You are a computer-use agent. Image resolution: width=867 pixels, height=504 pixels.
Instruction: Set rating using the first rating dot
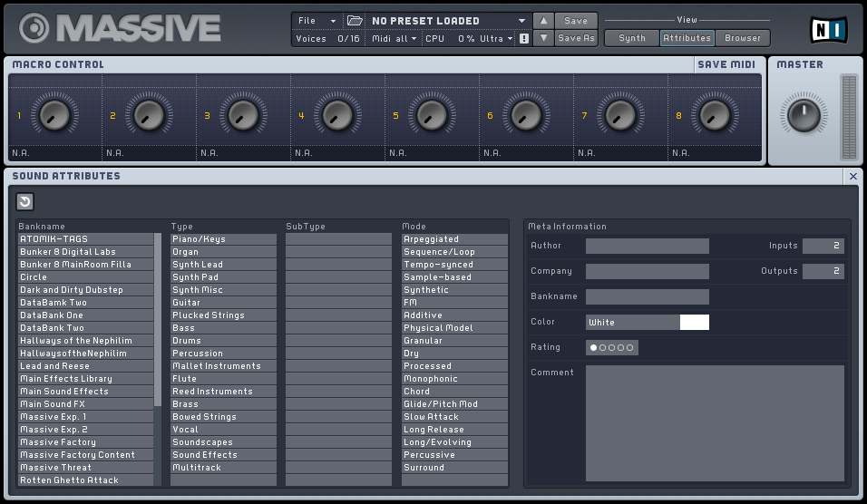coord(593,347)
